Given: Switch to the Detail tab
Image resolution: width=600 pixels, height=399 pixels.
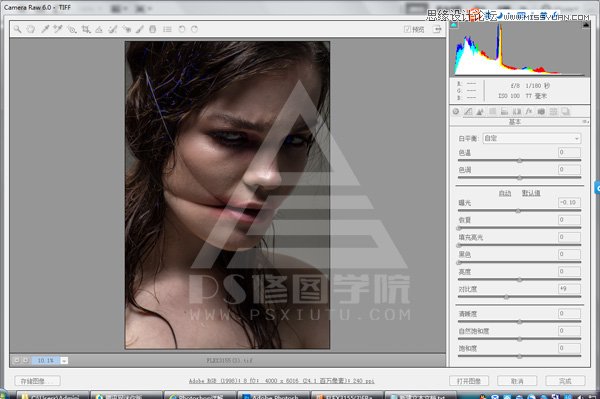Looking at the screenshot, I should [480, 111].
